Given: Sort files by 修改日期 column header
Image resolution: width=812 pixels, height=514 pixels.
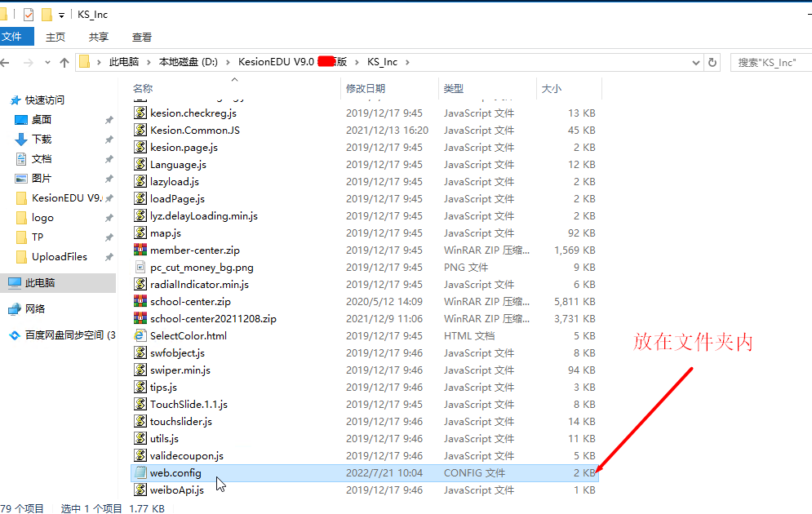Looking at the screenshot, I should [x=366, y=88].
